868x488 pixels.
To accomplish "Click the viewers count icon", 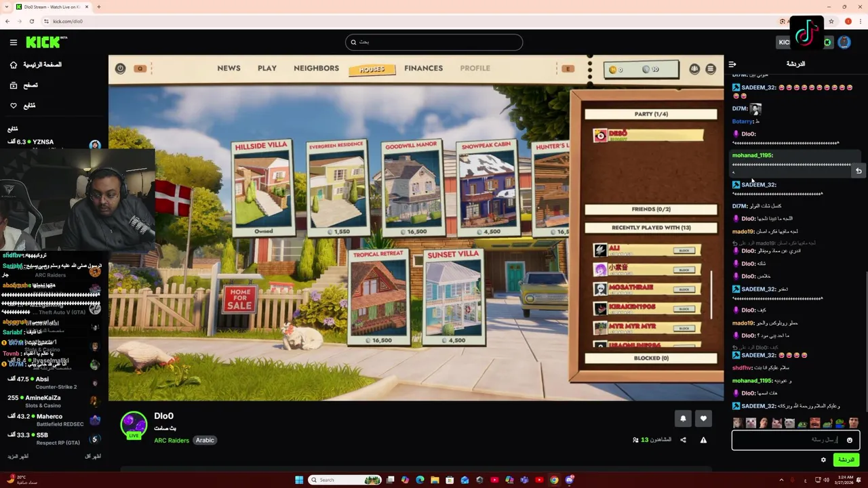I will coord(635,440).
